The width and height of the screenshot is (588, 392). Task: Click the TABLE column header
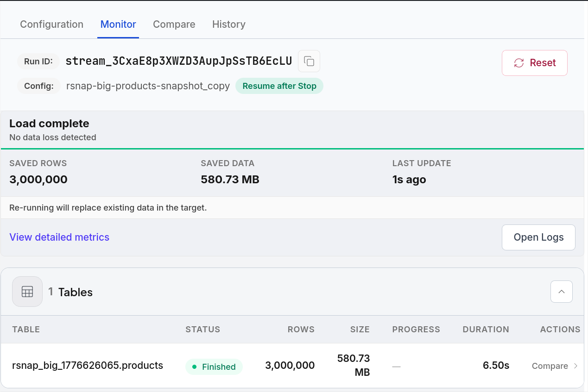(26, 330)
